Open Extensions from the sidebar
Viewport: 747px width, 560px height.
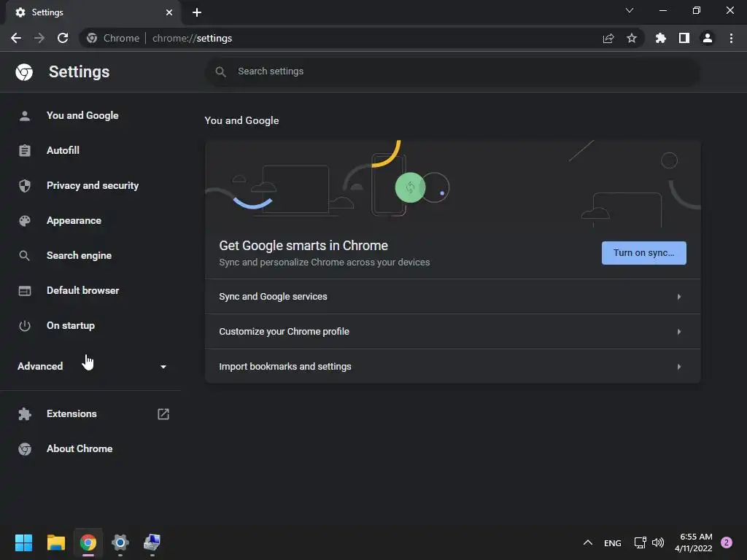90,414
